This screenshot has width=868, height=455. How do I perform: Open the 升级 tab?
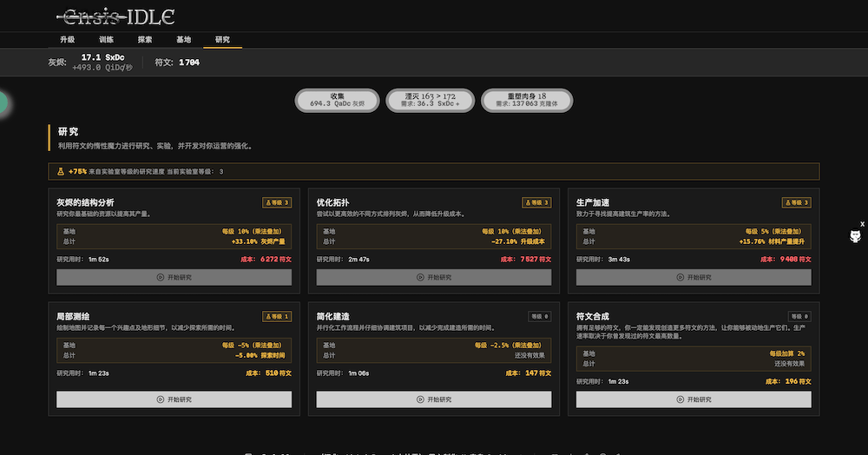click(x=68, y=40)
